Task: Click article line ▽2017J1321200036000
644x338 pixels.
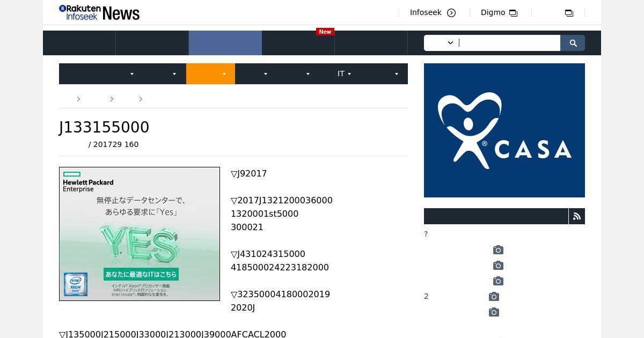Action: coord(282,200)
